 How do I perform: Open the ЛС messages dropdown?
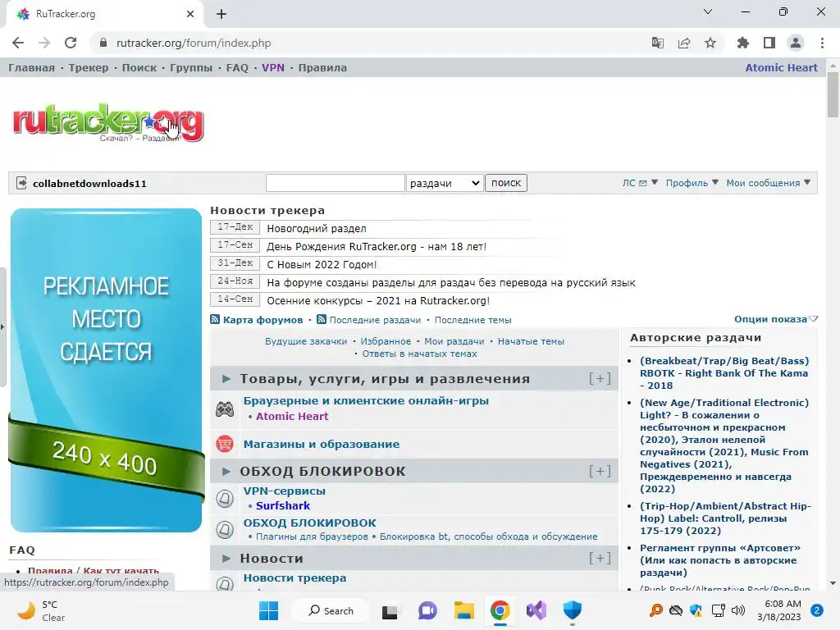click(x=640, y=183)
